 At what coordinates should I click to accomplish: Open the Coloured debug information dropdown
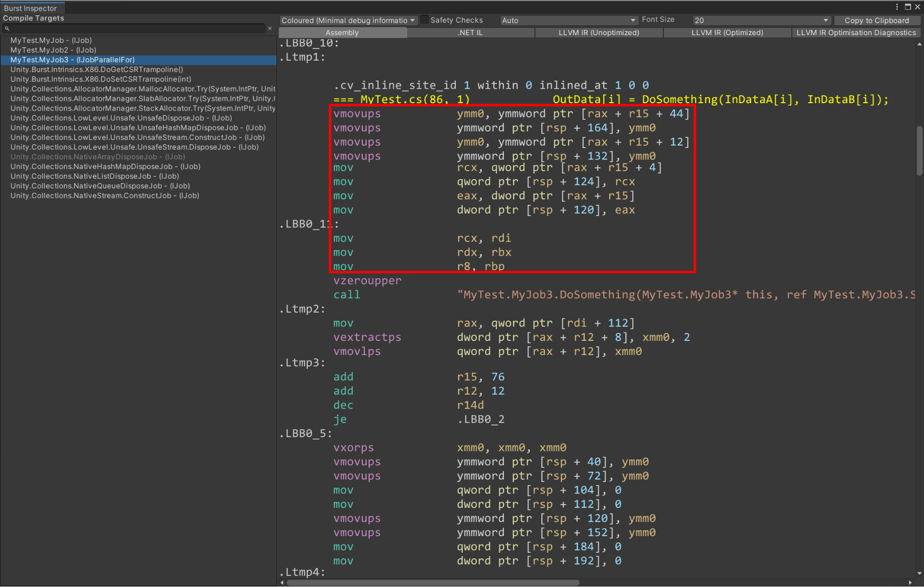click(x=348, y=20)
